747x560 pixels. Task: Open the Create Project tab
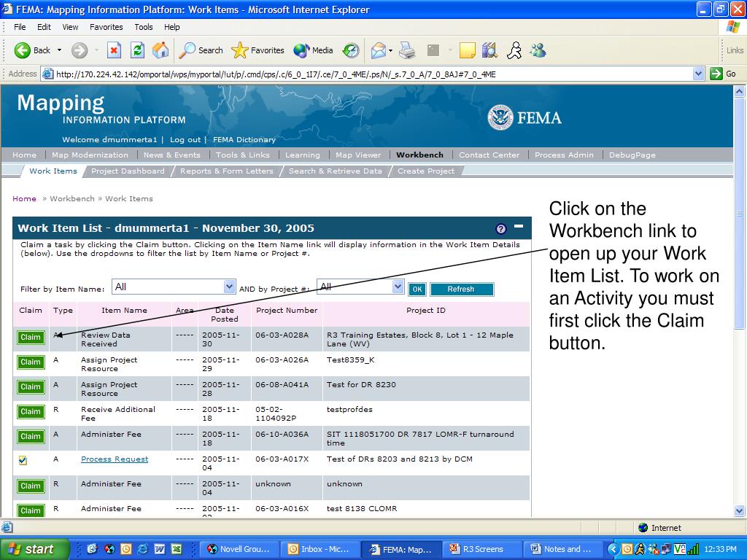pos(426,171)
